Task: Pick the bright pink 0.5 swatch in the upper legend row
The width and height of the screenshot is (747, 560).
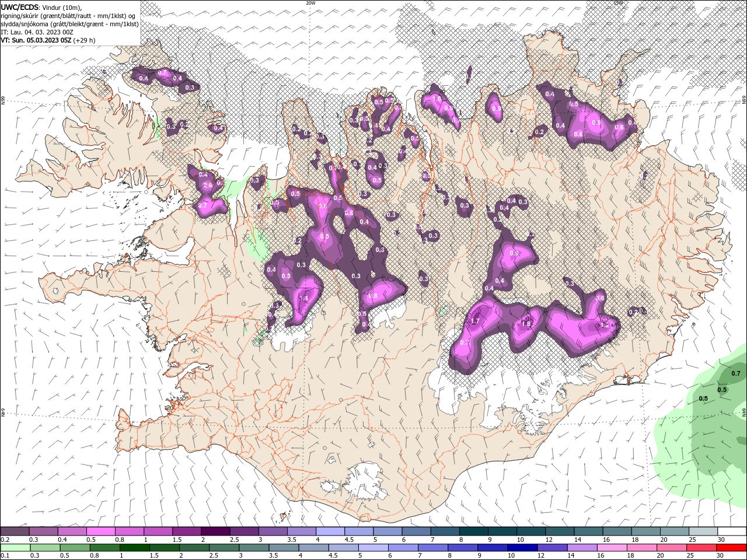Action: tap(100, 531)
